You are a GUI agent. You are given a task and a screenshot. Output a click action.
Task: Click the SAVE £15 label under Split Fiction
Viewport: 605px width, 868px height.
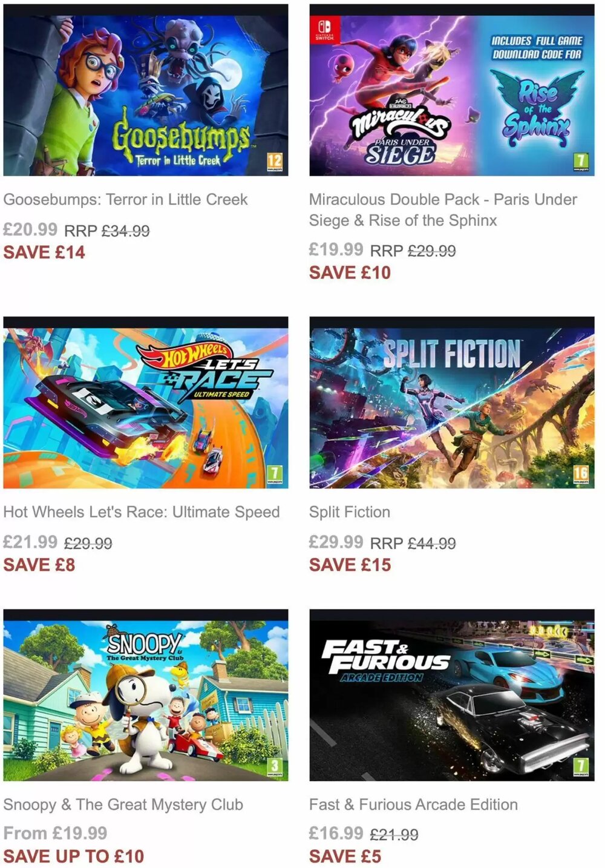coord(350,565)
